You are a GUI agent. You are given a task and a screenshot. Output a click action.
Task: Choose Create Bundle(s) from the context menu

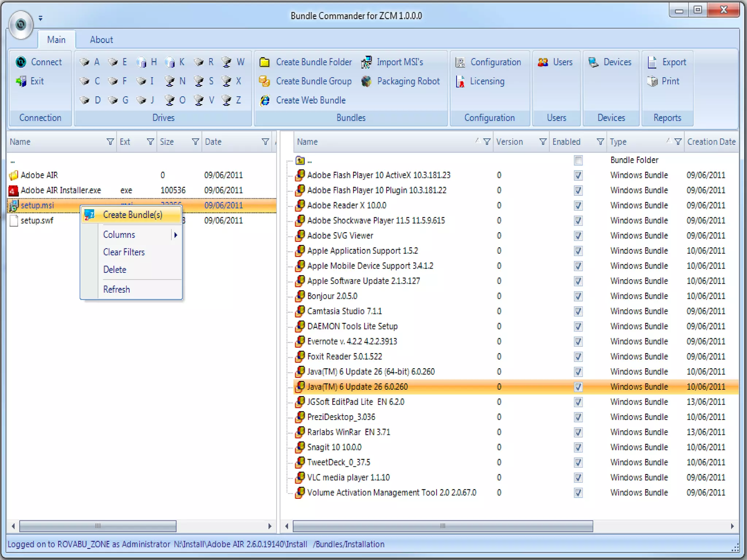(132, 215)
